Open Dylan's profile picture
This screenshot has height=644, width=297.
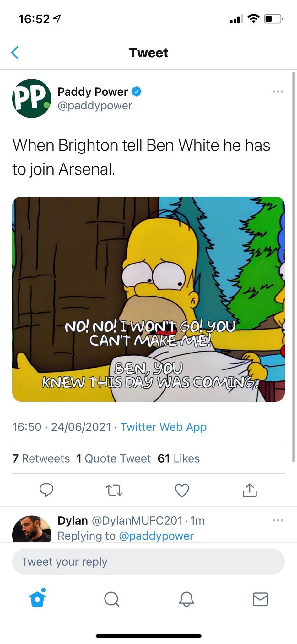(x=32, y=529)
